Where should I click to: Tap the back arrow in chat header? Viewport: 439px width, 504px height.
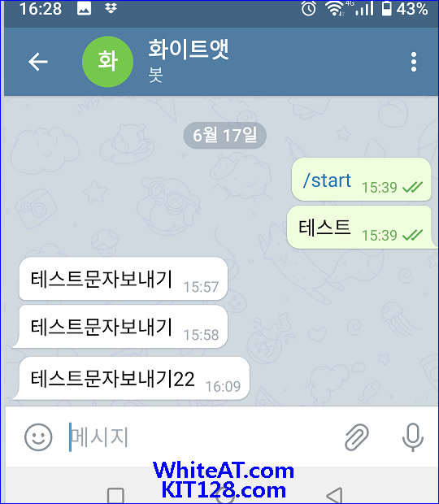pyautogui.click(x=38, y=62)
